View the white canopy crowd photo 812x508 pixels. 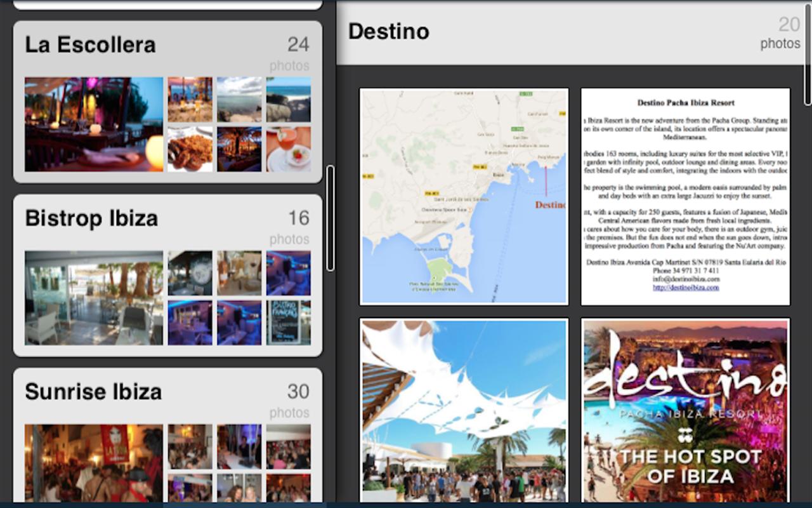click(x=464, y=411)
